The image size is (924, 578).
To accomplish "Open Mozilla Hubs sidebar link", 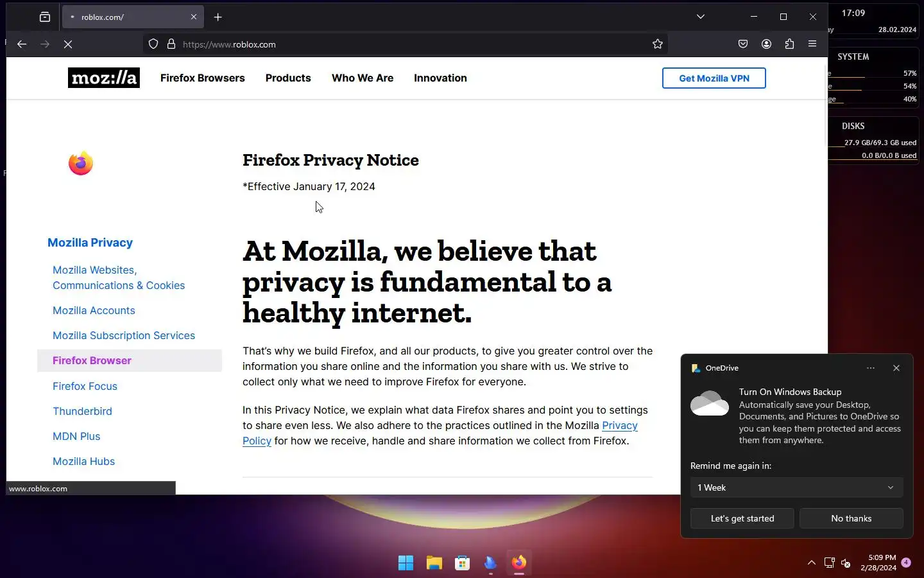I will [83, 461].
